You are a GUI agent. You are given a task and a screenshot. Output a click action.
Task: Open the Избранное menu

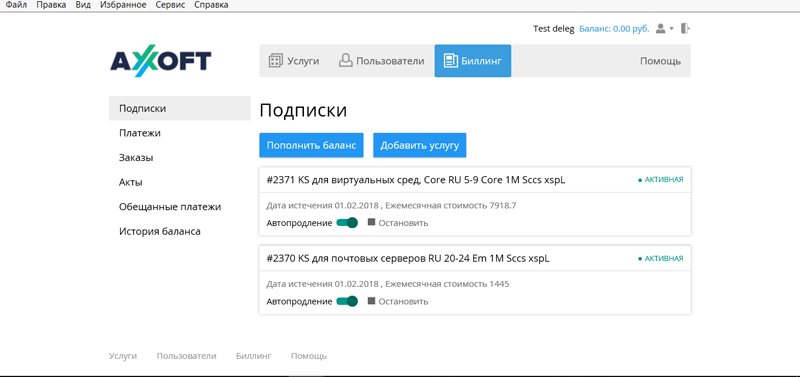tap(123, 5)
